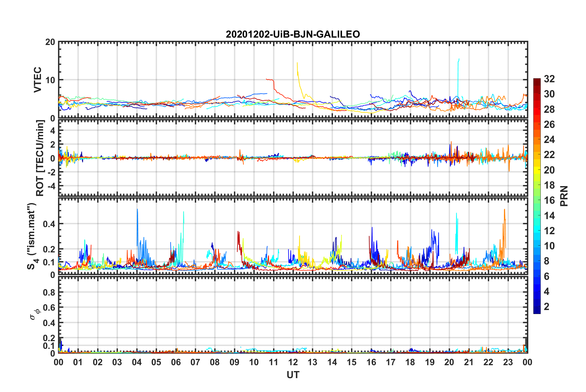Select the ROT [TECU/min] axis label
The image size is (586, 392).
click(x=40, y=158)
